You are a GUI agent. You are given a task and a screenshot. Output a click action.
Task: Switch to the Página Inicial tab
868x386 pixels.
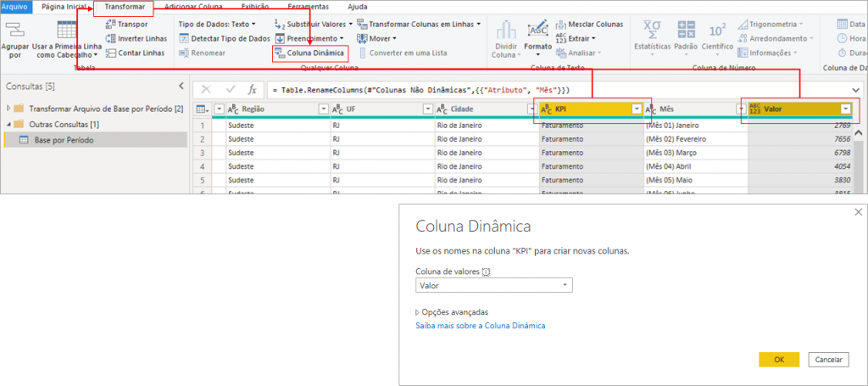click(x=64, y=7)
